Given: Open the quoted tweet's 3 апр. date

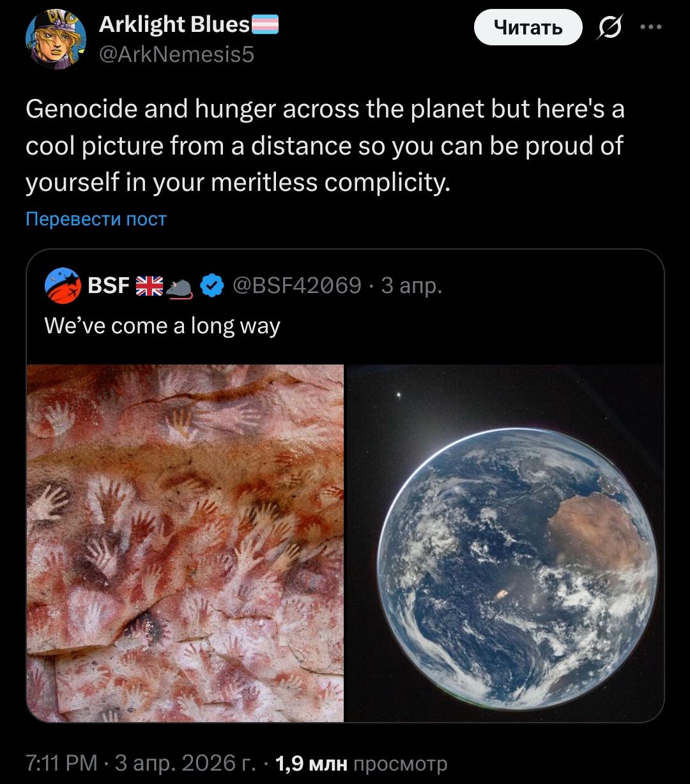Looking at the screenshot, I should coord(411,285).
